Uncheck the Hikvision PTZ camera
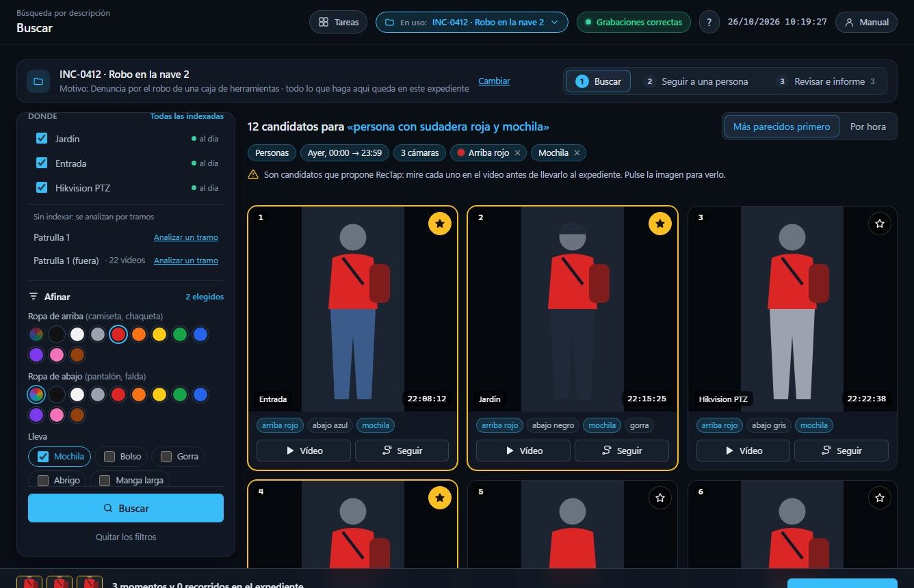Viewport: 914px width, 588px height. click(x=41, y=188)
